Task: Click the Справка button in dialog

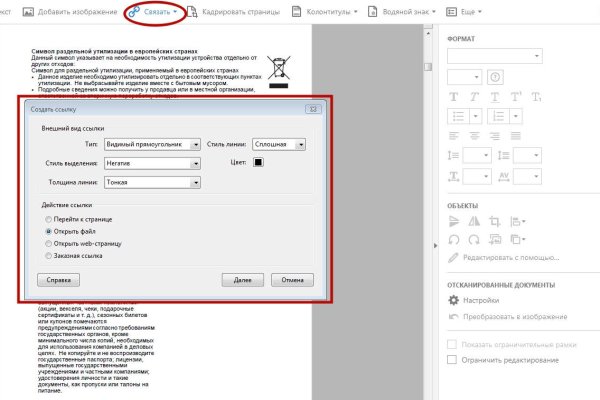Action: tap(58, 281)
